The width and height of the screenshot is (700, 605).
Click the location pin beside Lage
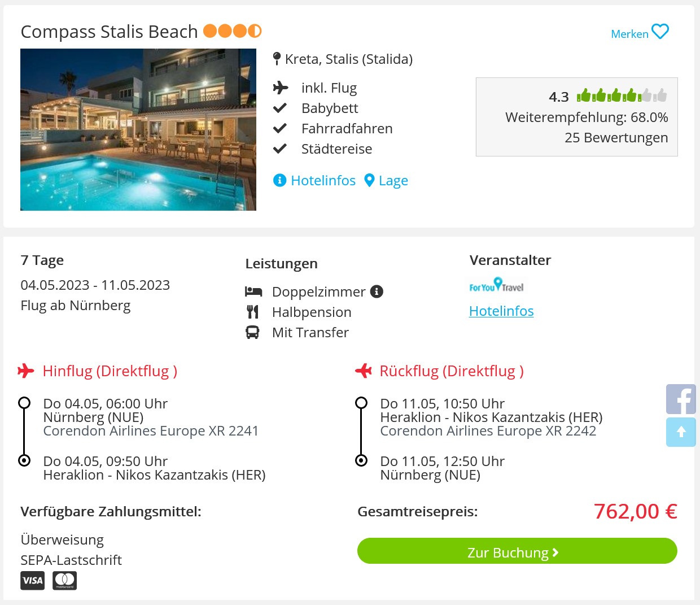tap(369, 180)
